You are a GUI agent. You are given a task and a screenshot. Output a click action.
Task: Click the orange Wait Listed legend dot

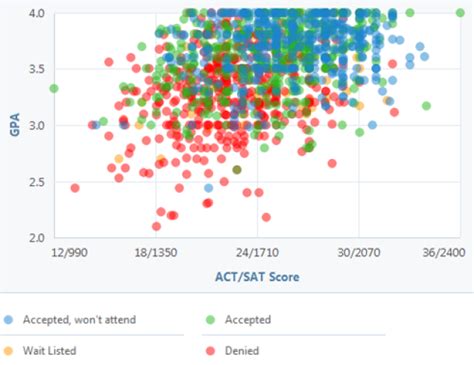pyautogui.click(x=8, y=351)
